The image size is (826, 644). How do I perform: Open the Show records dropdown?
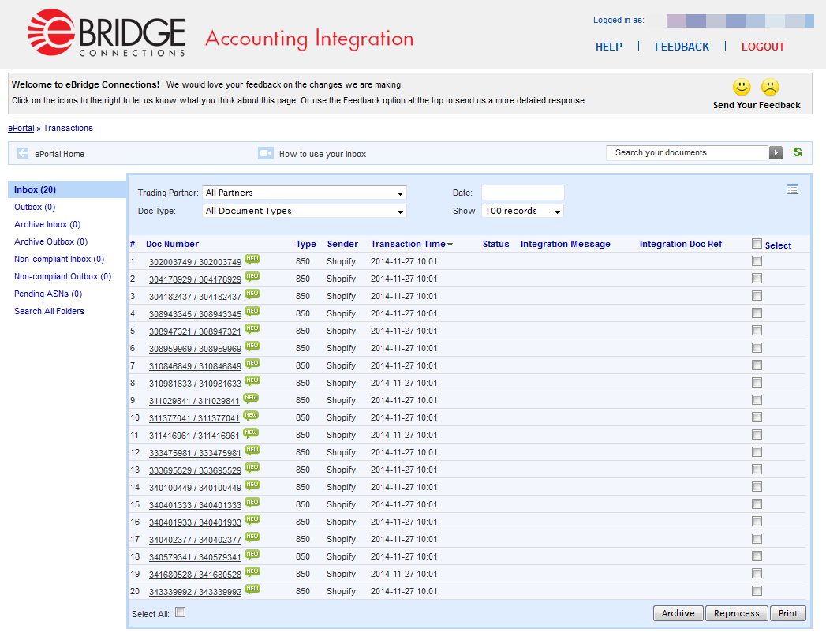(x=522, y=211)
